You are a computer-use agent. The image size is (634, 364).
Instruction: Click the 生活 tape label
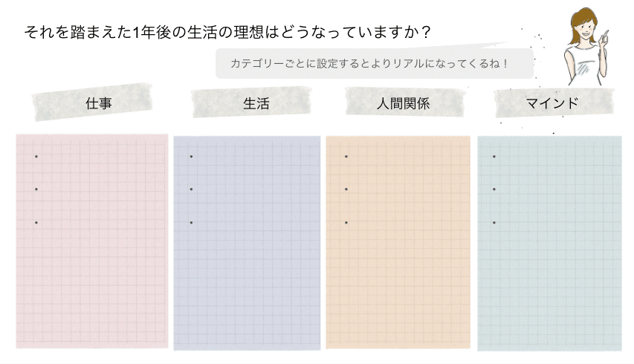pyautogui.click(x=251, y=103)
